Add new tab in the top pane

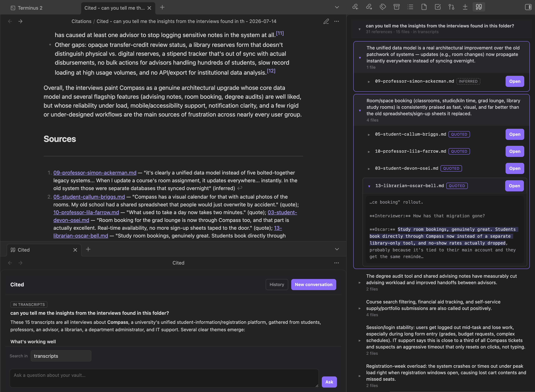[162, 7]
